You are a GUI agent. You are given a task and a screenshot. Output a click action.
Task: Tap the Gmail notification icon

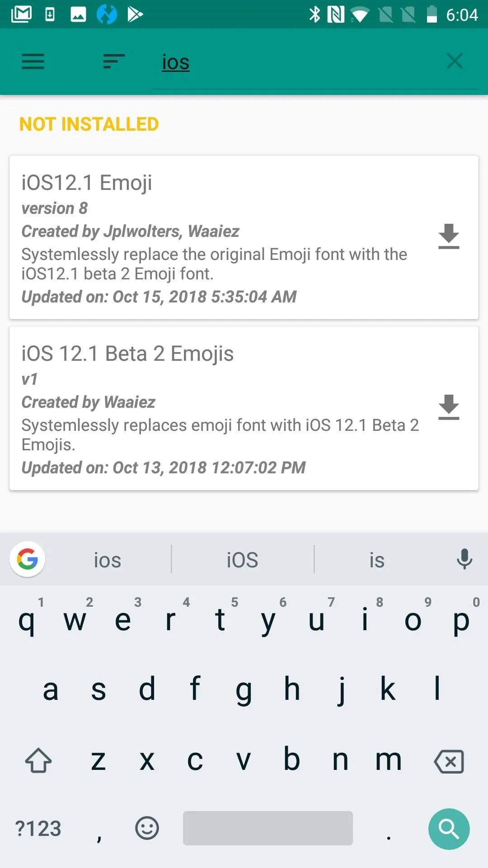[x=22, y=14]
